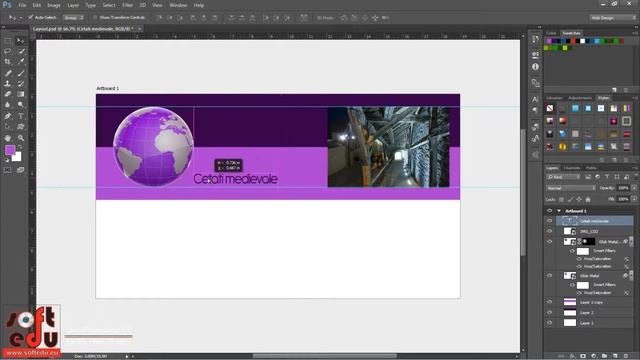Select the Horizontal Type tool
Viewport: 640px width, 360px height.
[x=20, y=116]
